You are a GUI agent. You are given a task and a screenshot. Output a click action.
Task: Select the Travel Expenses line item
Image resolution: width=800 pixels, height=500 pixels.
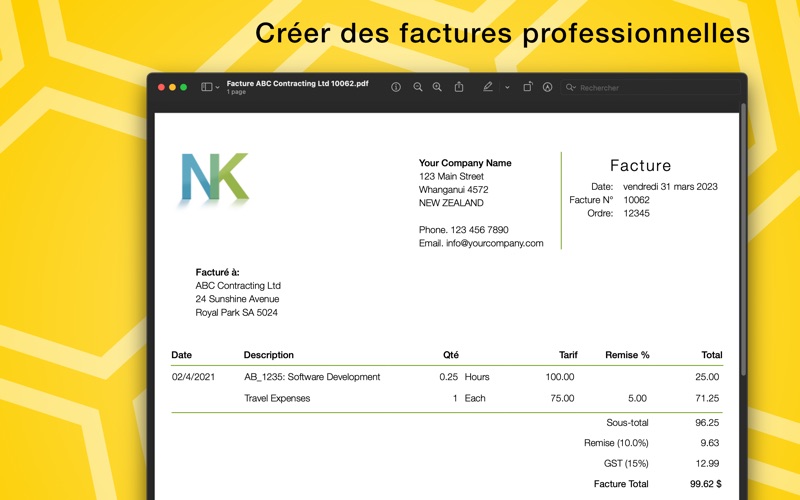click(277, 398)
